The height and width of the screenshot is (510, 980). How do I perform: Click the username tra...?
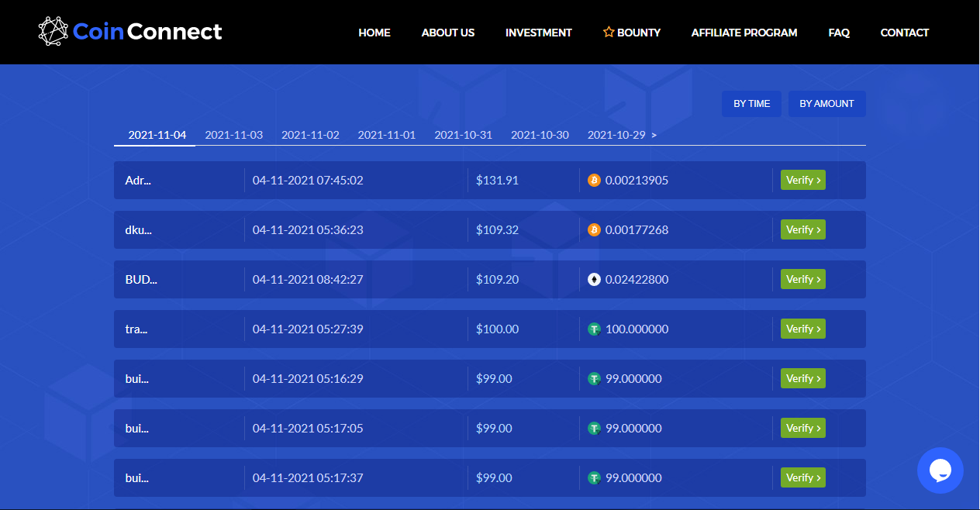coord(136,329)
